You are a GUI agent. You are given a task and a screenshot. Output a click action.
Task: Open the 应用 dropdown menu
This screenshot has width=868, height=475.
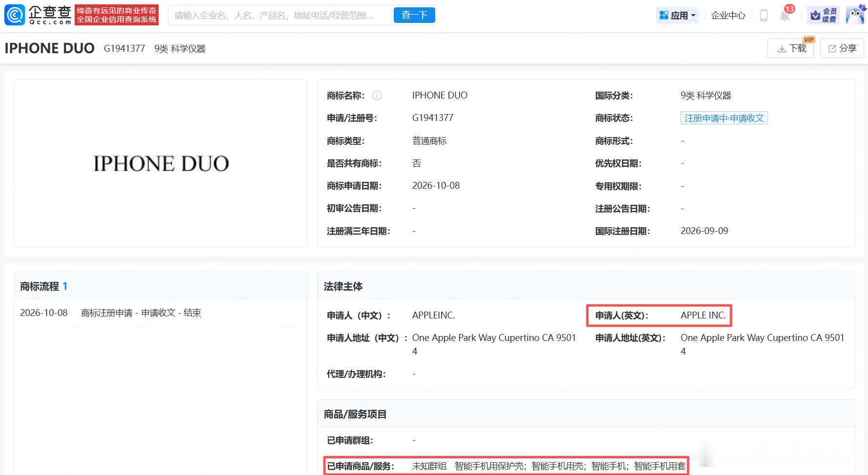pos(677,16)
